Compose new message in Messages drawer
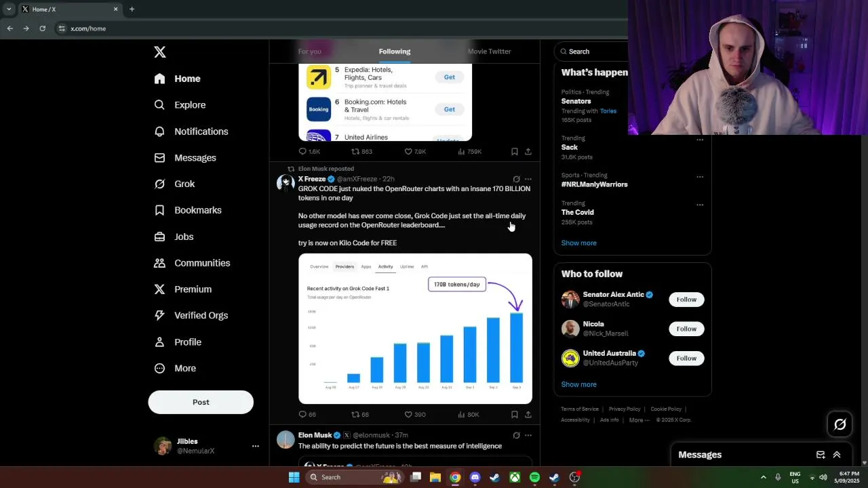This screenshot has height=488, width=868. tap(821, 455)
